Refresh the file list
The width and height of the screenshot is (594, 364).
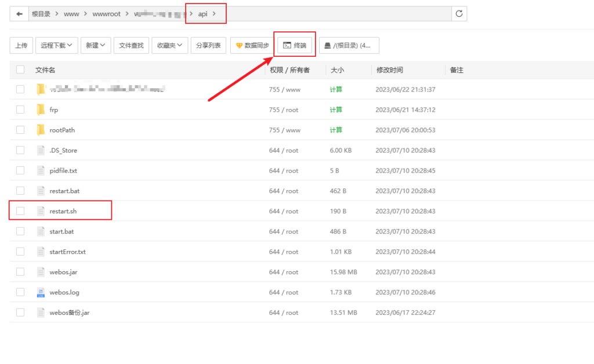point(459,13)
